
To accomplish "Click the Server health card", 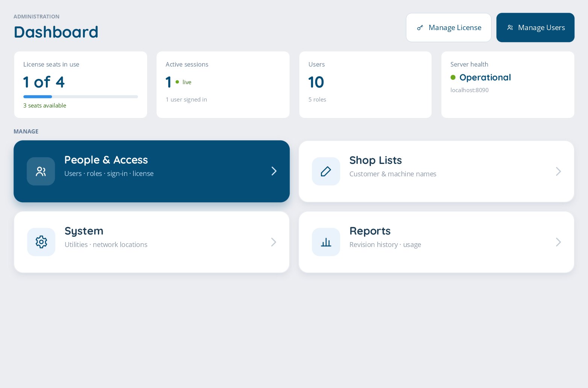I will tap(508, 85).
